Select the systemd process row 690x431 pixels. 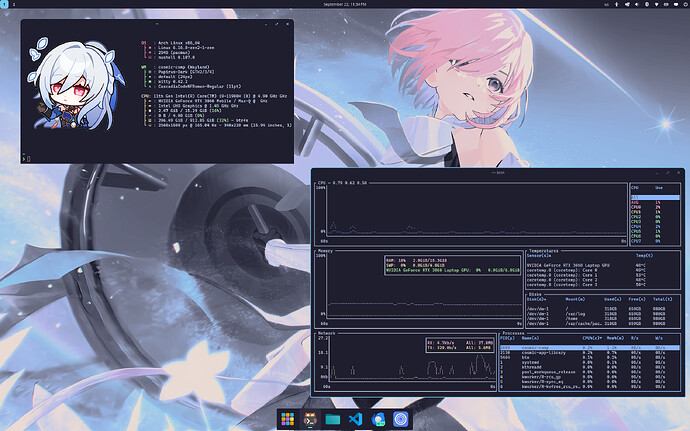pyautogui.click(x=590, y=362)
